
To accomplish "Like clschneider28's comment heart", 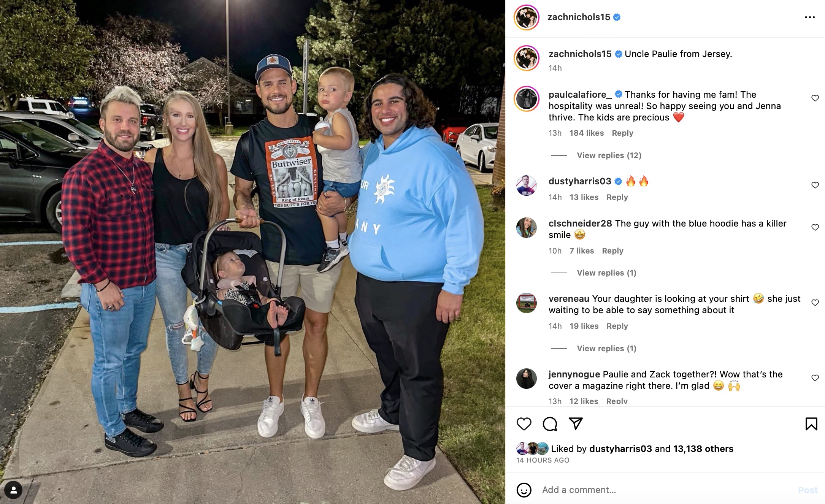I will point(815,227).
